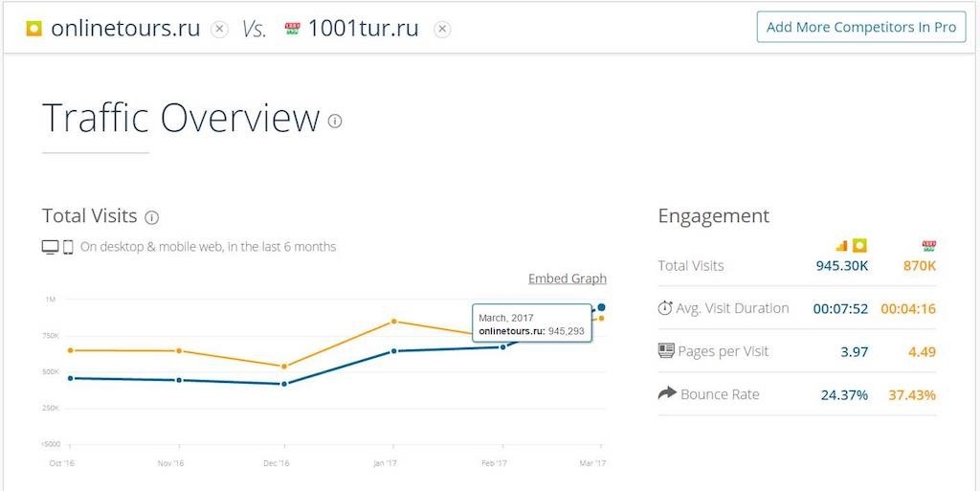The height and width of the screenshot is (491, 980).
Task: Click the Avg. Visit Duration stopwatch icon
Action: point(665,308)
